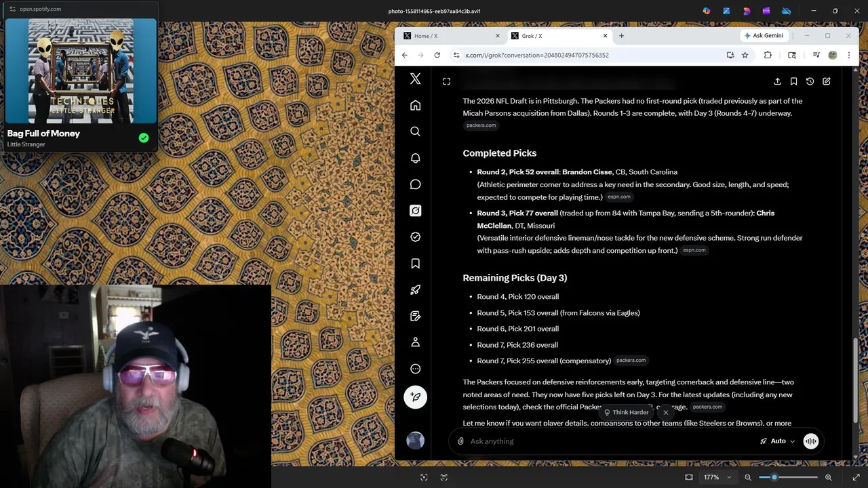Open the 177% zoom level dropdown
Viewport: 868px width, 488px height.
click(x=717, y=477)
